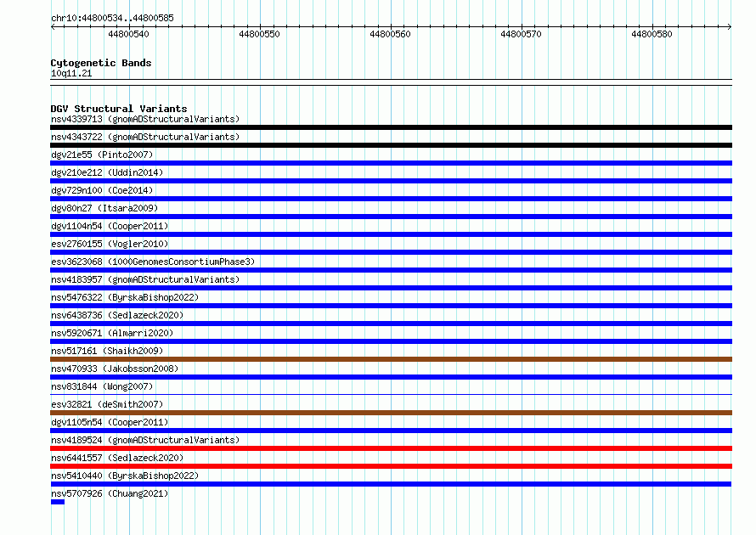
Task: Click ruler position 44800570
Action: 522,34
